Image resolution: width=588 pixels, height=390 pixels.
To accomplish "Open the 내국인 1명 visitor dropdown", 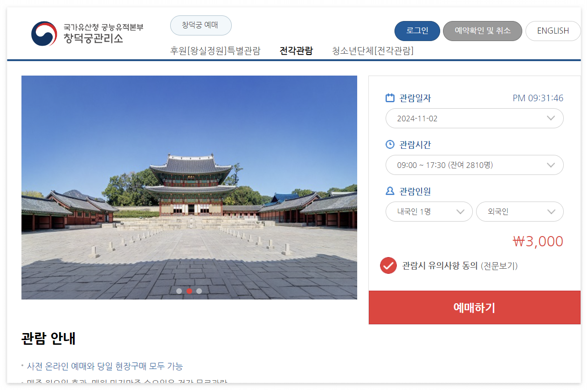I will coord(429,212).
